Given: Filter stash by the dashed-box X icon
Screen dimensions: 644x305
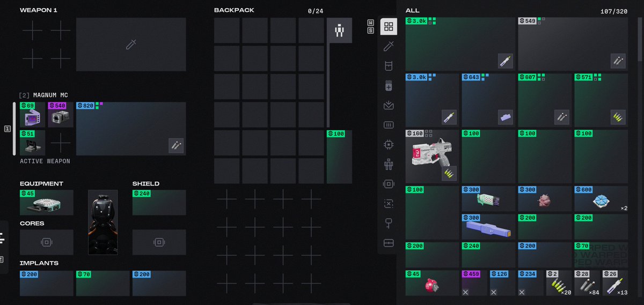Looking at the screenshot, I should tap(389, 204).
